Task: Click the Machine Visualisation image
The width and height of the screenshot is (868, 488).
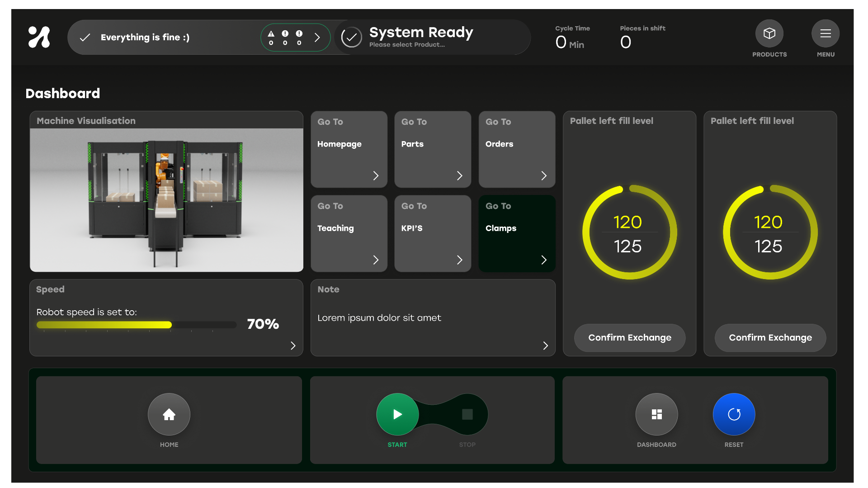Action: pyautogui.click(x=166, y=200)
